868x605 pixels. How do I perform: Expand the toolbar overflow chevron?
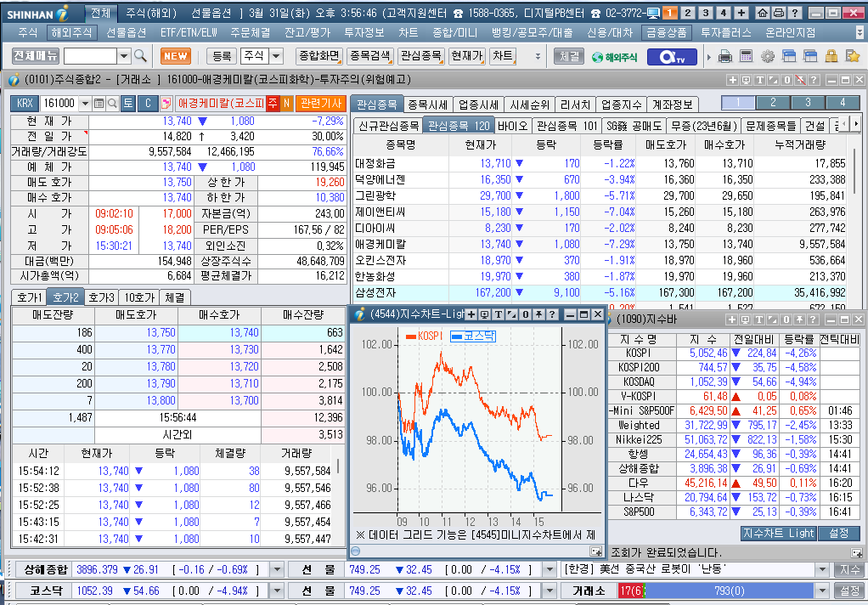[537, 56]
